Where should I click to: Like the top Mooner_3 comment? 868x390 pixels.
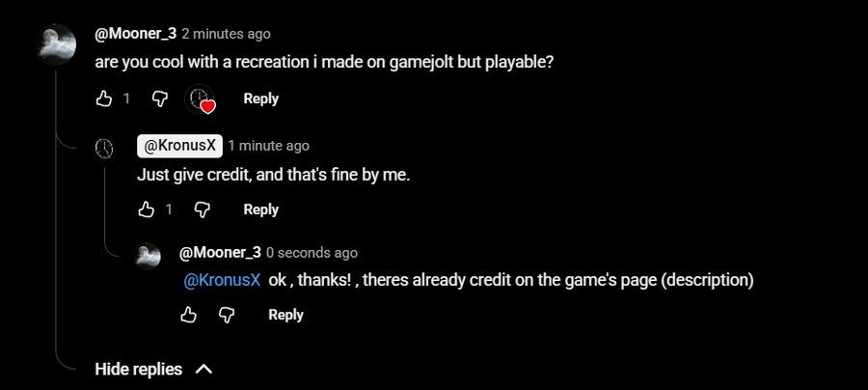tap(104, 98)
